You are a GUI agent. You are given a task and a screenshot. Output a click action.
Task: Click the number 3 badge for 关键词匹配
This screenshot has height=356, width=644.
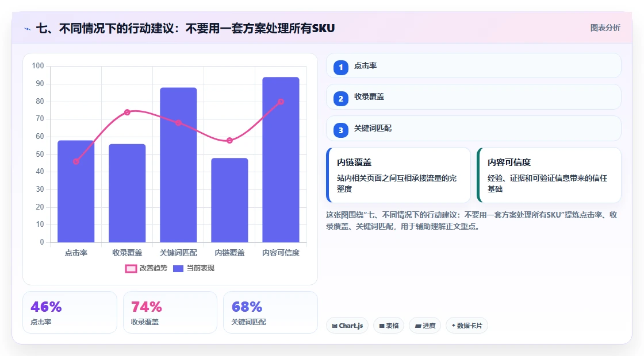point(341,130)
